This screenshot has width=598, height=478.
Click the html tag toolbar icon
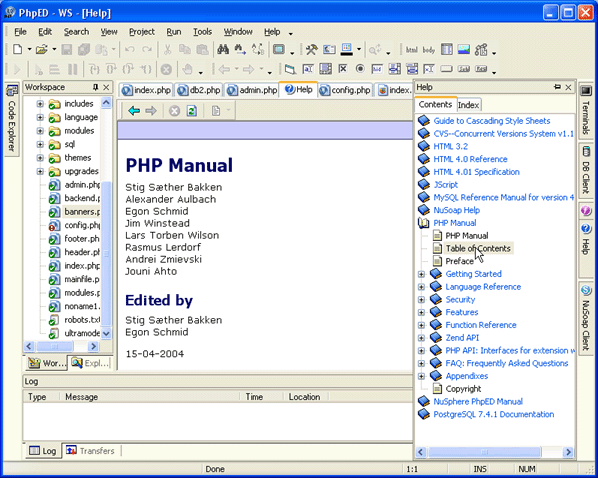click(x=411, y=50)
